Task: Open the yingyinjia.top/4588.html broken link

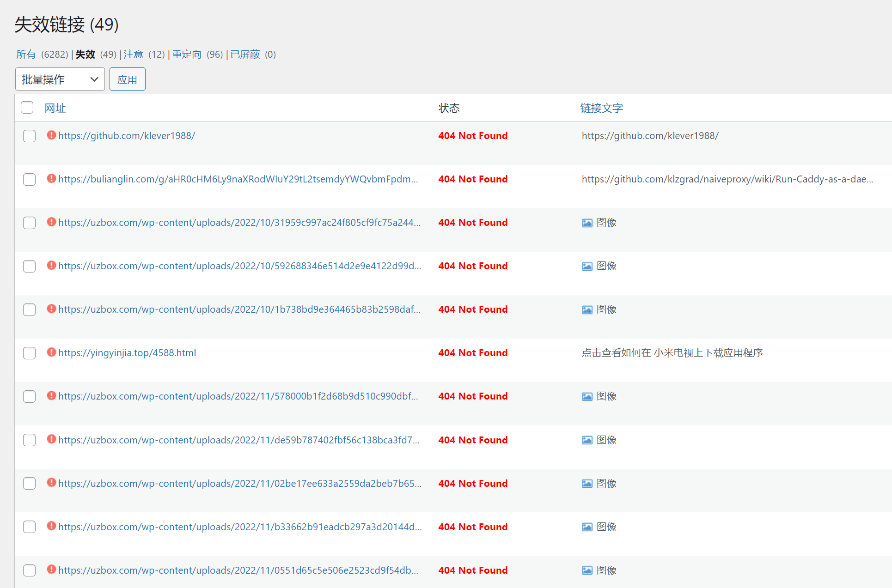Action: [127, 352]
